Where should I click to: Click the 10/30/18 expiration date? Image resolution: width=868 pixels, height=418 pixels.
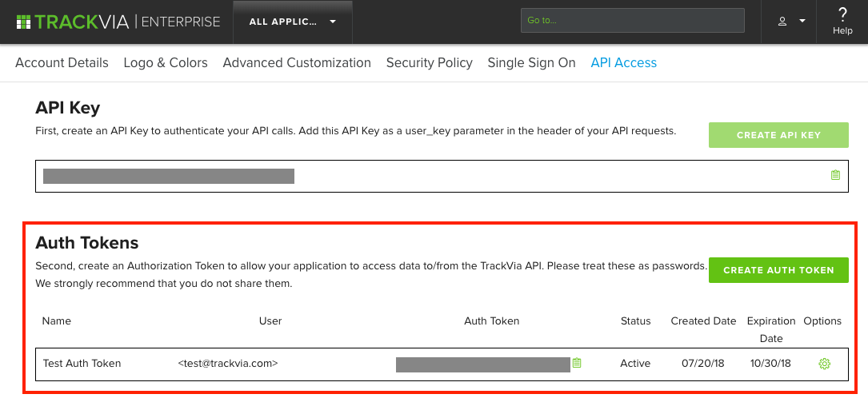(770, 364)
